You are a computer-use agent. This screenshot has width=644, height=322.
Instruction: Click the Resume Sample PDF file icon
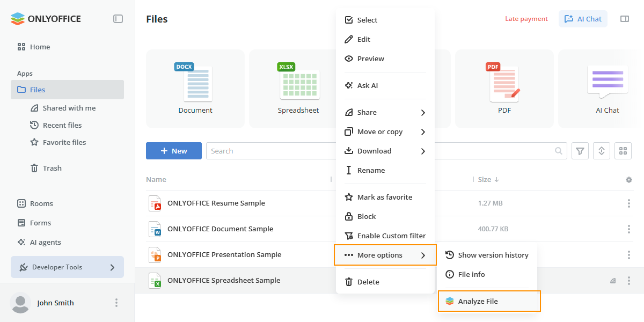coord(155,203)
